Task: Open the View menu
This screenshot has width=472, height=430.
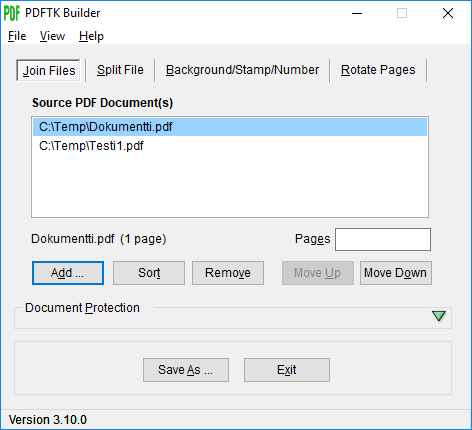Action: 52,36
